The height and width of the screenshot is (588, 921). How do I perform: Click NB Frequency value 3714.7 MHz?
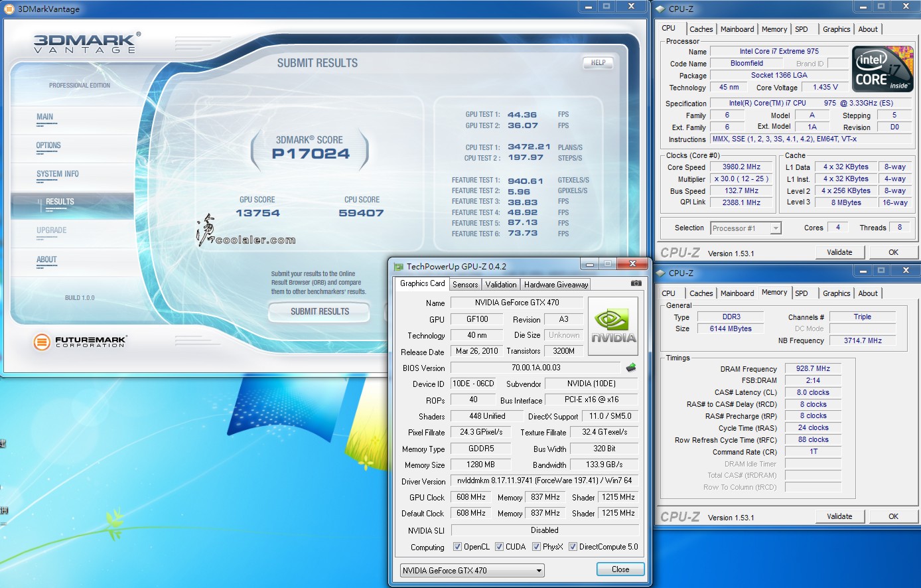(863, 340)
